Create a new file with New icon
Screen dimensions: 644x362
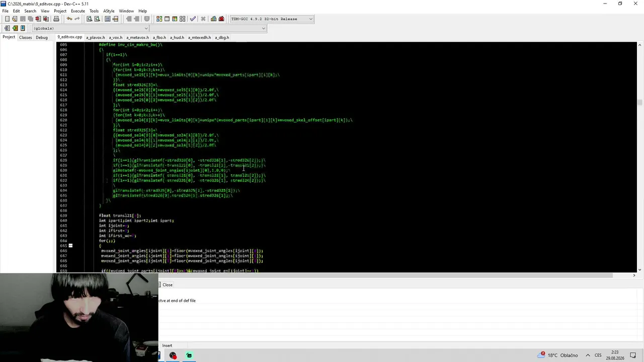pyautogui.click(x=7, y=19)
